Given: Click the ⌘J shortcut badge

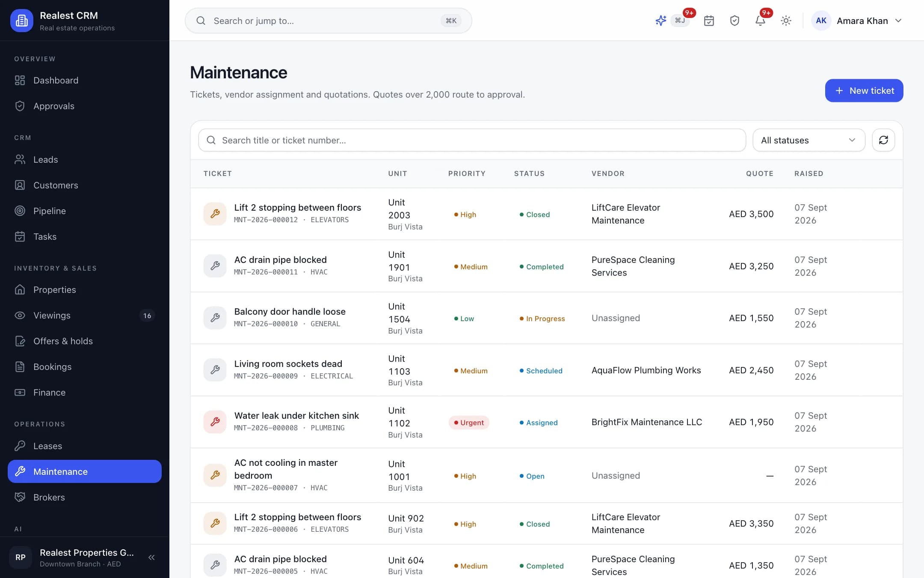Looking at the screenshot, I should click(x=680, y=21).
